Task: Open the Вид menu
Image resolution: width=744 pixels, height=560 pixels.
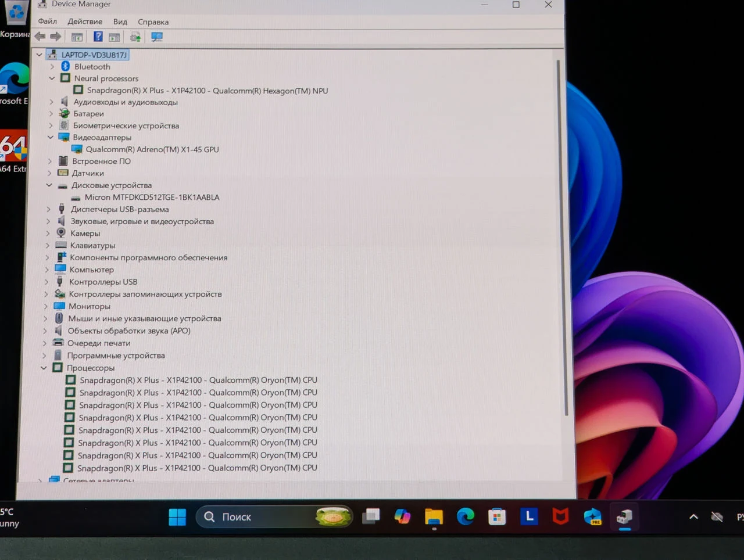Action: click(x=120, y=21)
